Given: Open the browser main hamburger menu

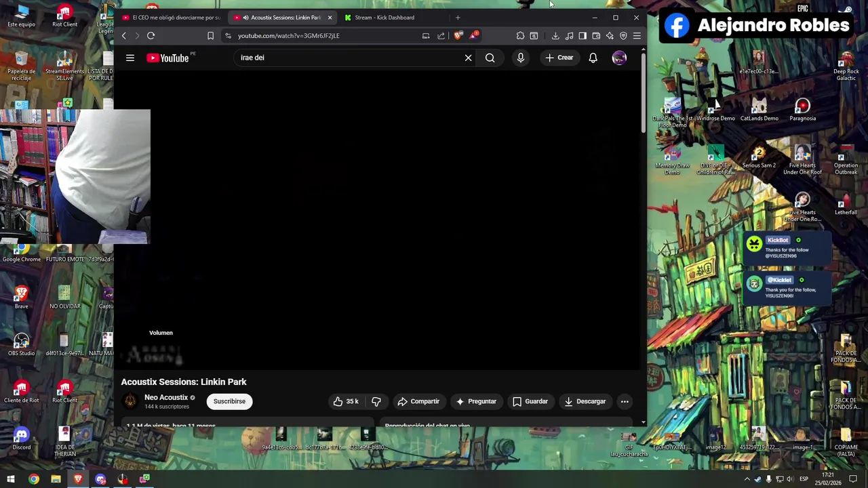Looking at the screenshot, I should [637, 36].
